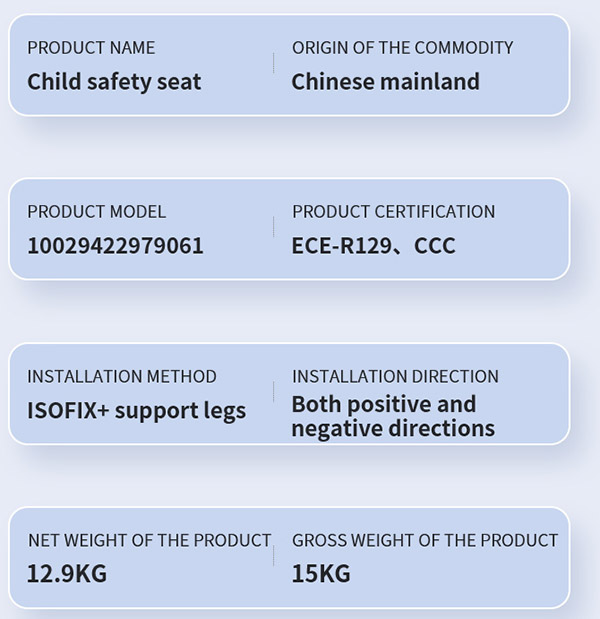The width and height of the screenshot is (600, 619).
Task: Click divider line in the installation card
Action: pos(273,392)
